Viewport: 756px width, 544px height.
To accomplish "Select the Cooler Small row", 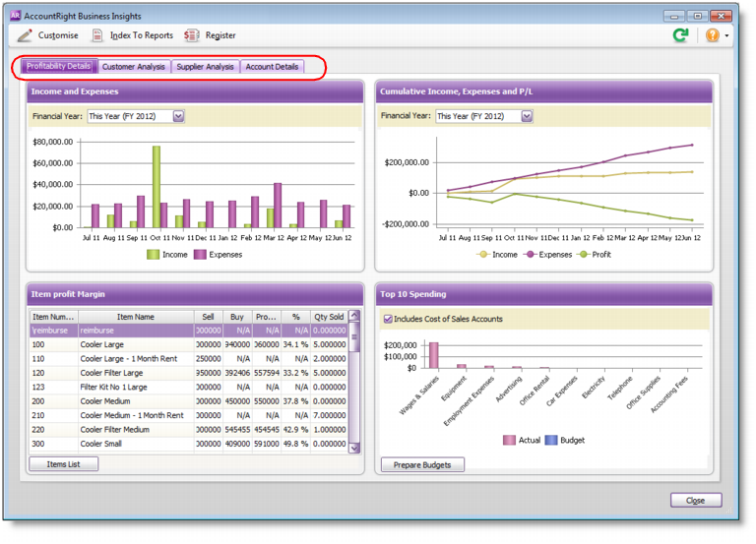I will point(189,444).
